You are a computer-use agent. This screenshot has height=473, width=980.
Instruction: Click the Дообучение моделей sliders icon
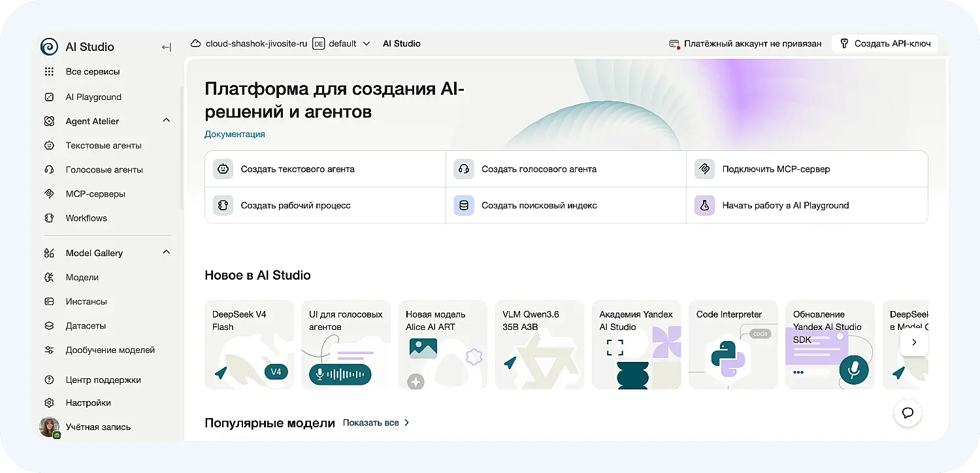pyautogui.click(x=49, y=350)
